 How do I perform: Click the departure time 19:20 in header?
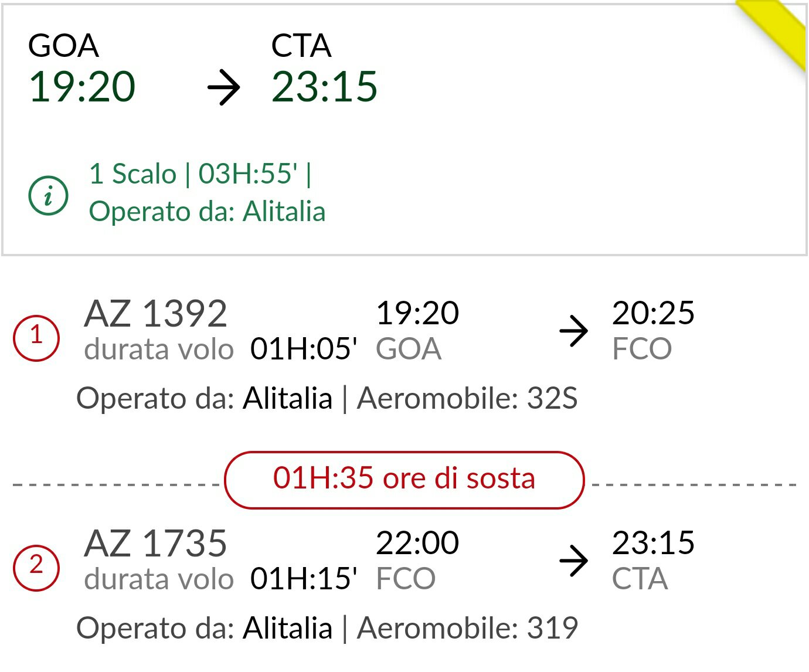click(x=82, y=87)
